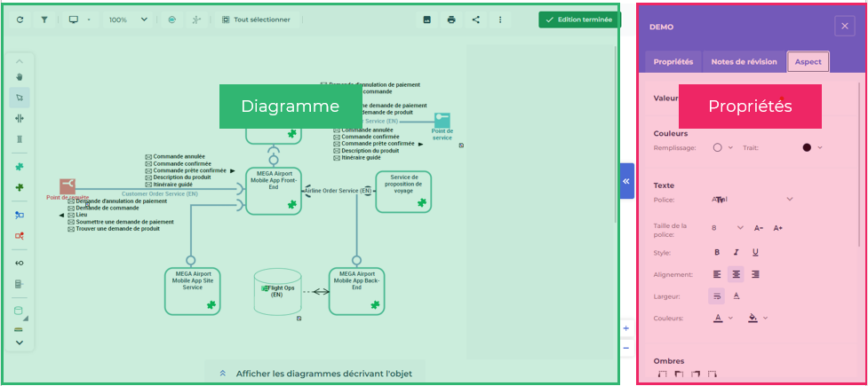The height and width of the screenshot is (386, 868).
Task: Open the three-dot more options menu
Action: click(x=500, y=20)
